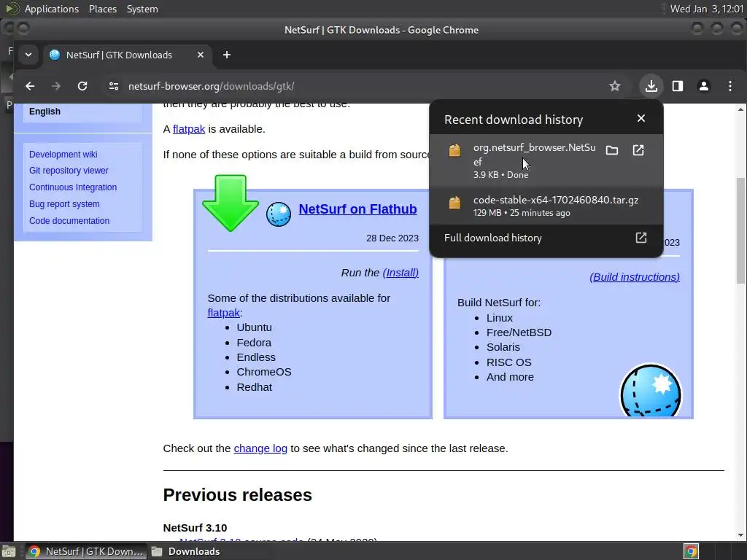This screenshot has height=560, width=747.
Task: Show org.netsurf_browser.NetSurf file in folder
Action: (612, 150)
